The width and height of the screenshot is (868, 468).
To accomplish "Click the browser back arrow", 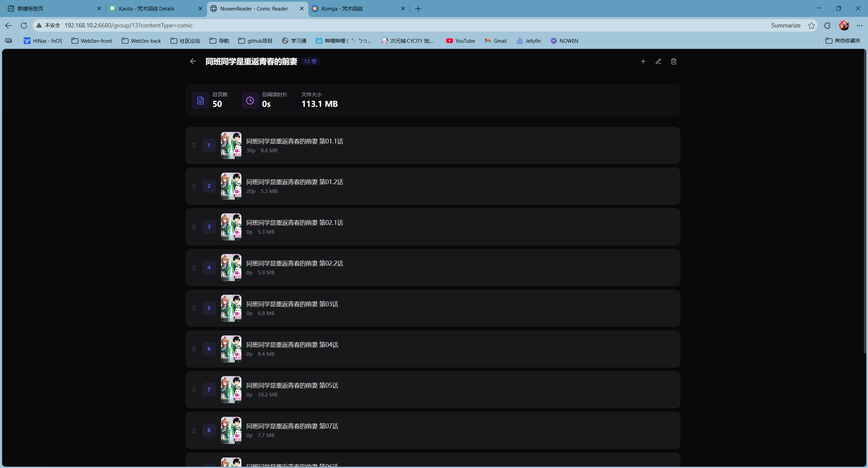I will coord(9,25).
